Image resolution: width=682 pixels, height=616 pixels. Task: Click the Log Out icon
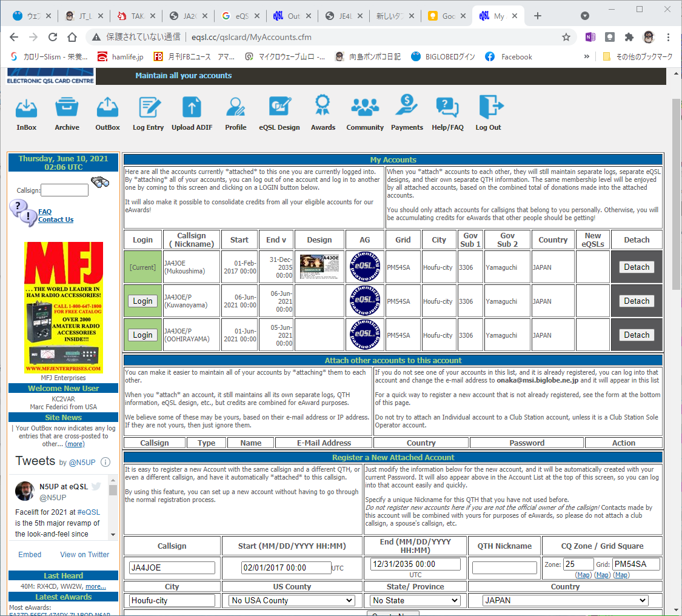(490, 107)
